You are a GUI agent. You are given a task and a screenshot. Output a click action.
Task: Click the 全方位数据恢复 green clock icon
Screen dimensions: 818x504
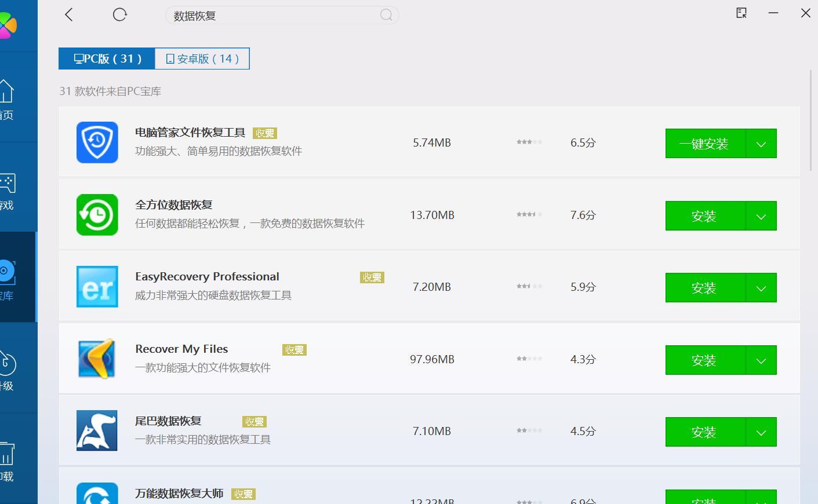click(97, 215)
